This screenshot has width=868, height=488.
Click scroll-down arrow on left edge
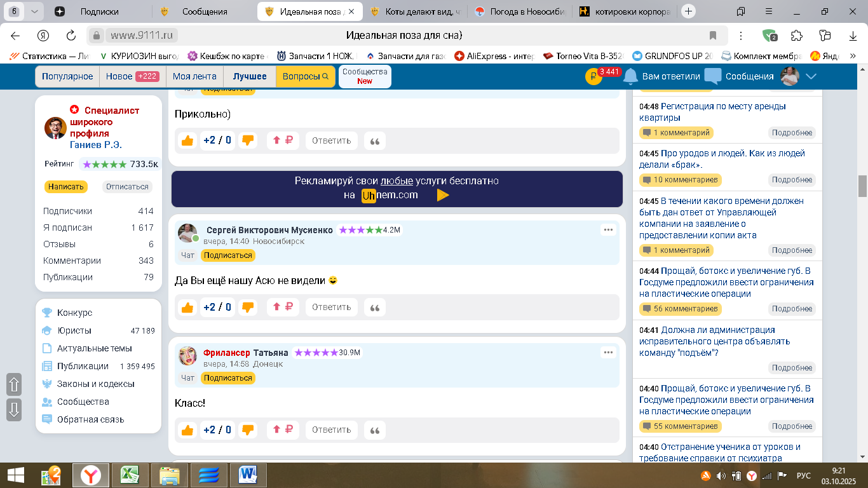click(x=14, y=410)
